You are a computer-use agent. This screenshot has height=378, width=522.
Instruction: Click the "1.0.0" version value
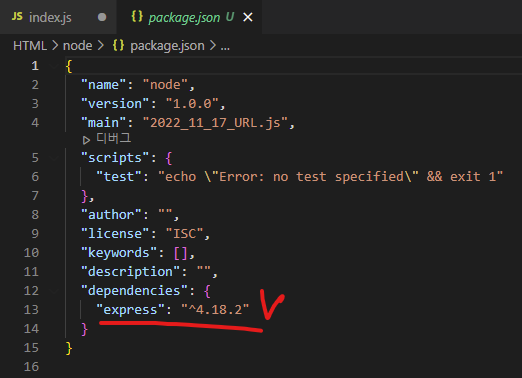pyautogui.click(x=192, y=104)
